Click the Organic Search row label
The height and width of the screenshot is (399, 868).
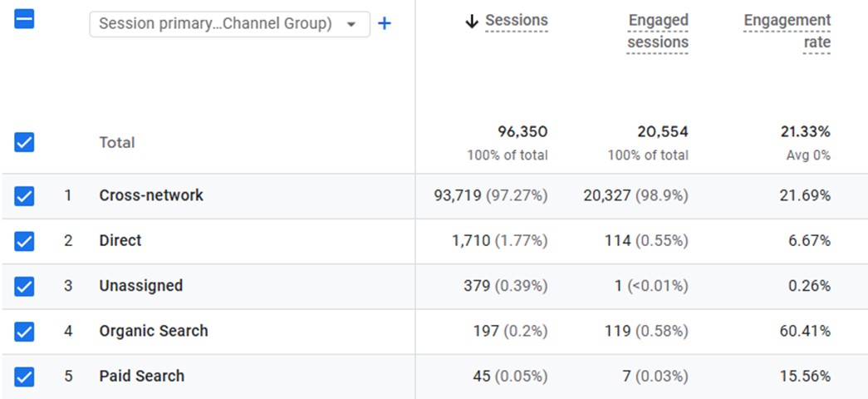(x=154, y=331)
